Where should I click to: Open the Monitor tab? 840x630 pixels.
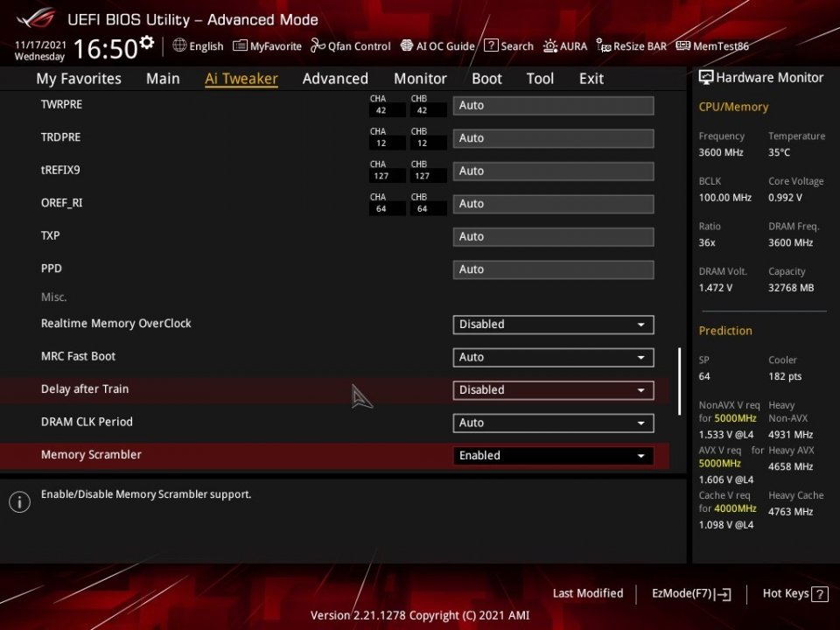420,79
